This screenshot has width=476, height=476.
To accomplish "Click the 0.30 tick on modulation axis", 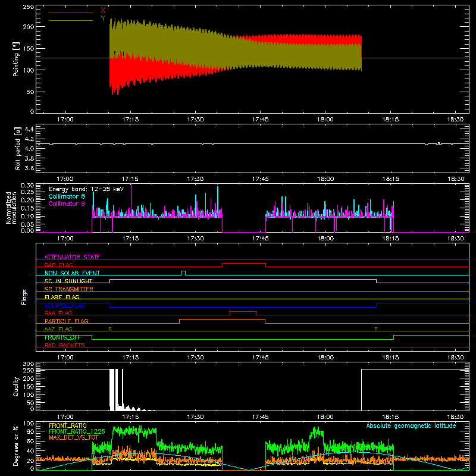I will 27,186.
